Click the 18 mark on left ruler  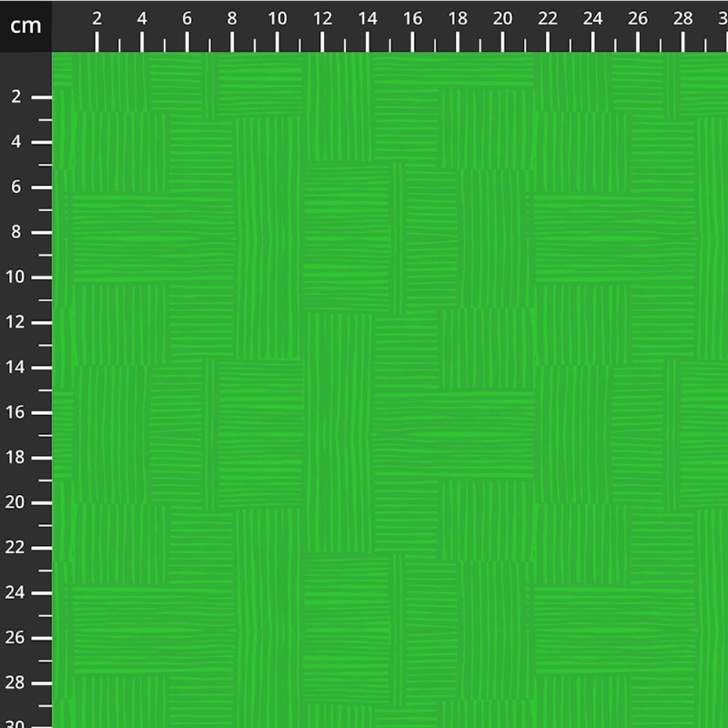(x=18, y=458)
